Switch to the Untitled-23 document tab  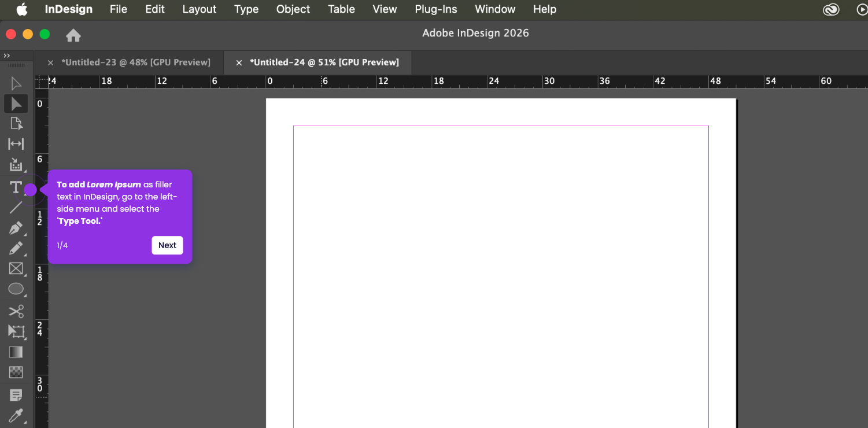(136, 62)
